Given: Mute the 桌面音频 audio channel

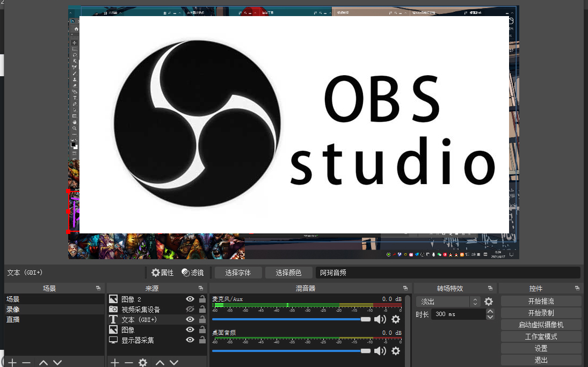Looking at the screenshot, I should click(x=380, y=351).
